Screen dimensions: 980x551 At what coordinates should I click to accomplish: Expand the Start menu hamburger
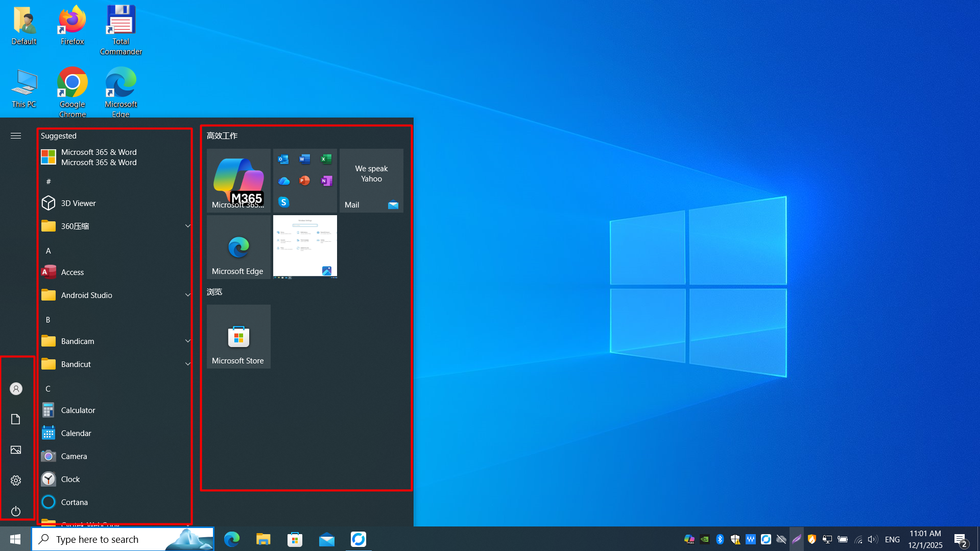[x=16, y=135]
